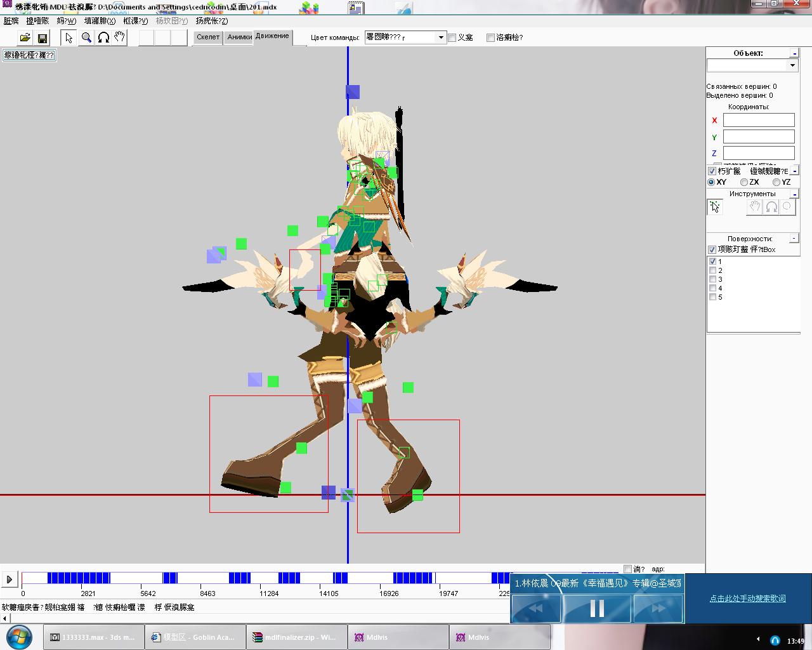
Task: Pick the hand pan tool in the top toolbar
Action: (119, 37)
